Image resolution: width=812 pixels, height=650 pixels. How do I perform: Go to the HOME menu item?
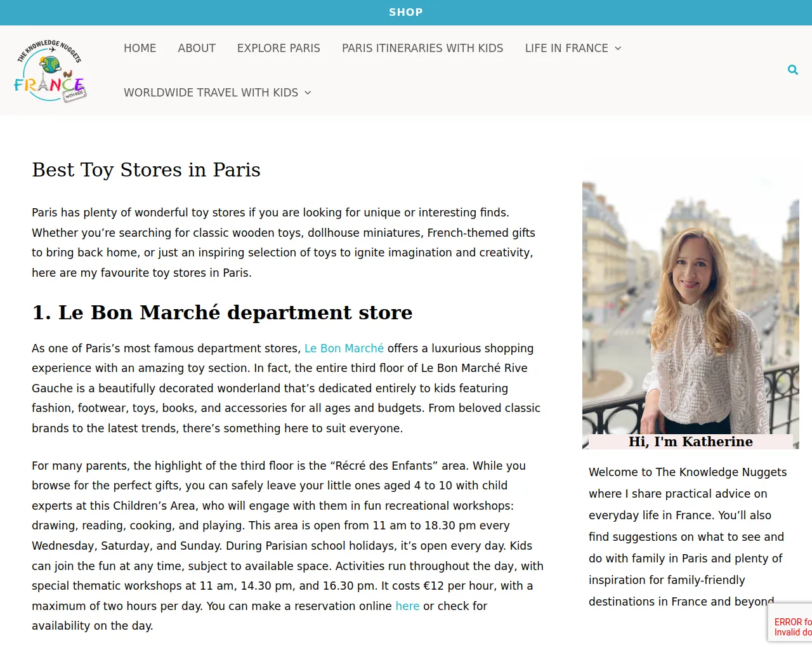pos(140,48)
